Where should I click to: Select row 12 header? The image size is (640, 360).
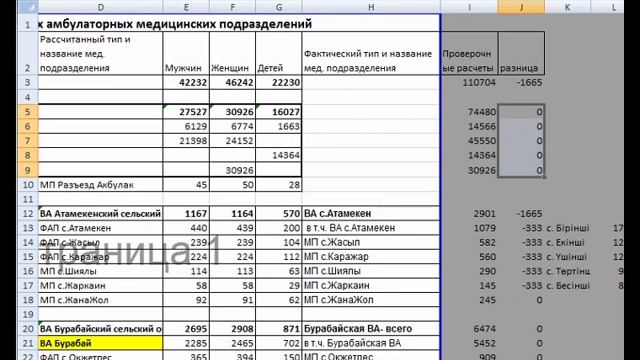tap(28, 213)
